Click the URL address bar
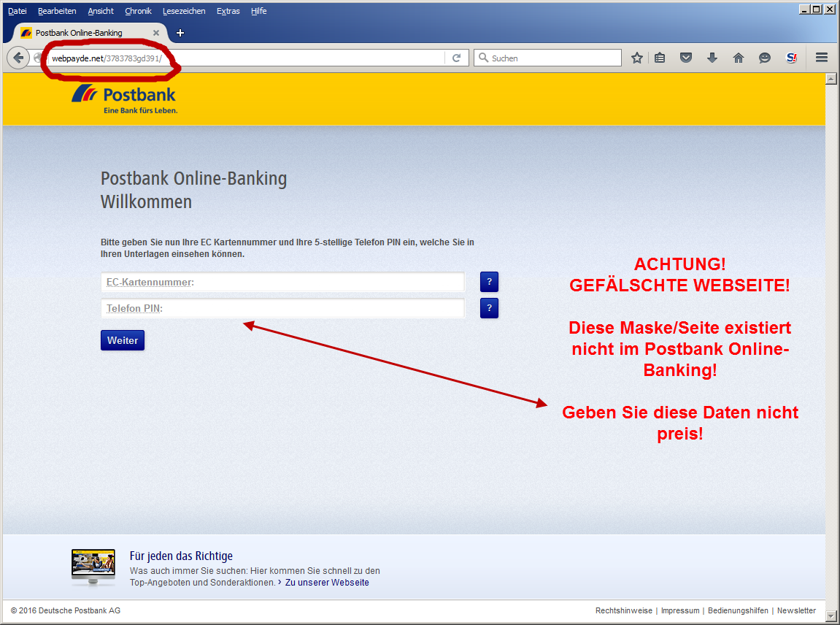 click(x=247, y=58)
